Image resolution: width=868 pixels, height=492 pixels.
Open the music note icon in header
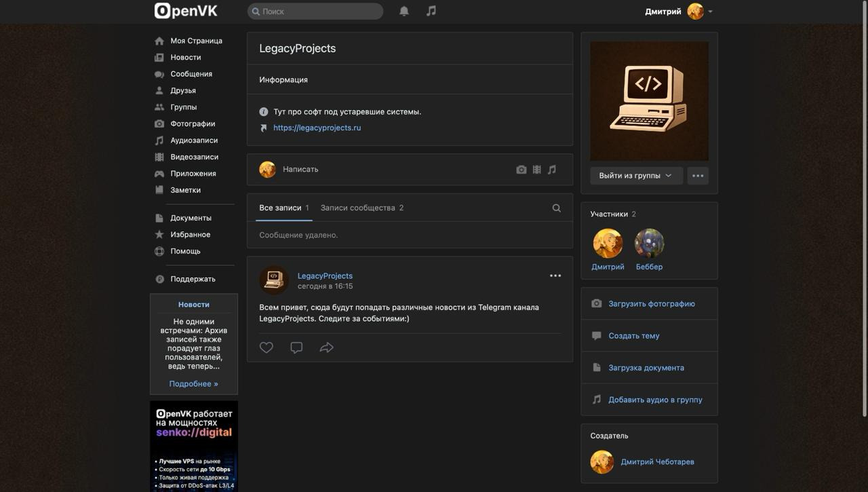pos(431,11)
